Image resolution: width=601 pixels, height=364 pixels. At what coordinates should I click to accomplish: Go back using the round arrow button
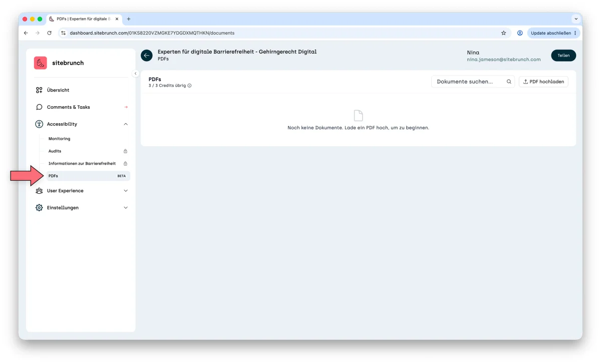pyautogui.click(x=147, y=56)
